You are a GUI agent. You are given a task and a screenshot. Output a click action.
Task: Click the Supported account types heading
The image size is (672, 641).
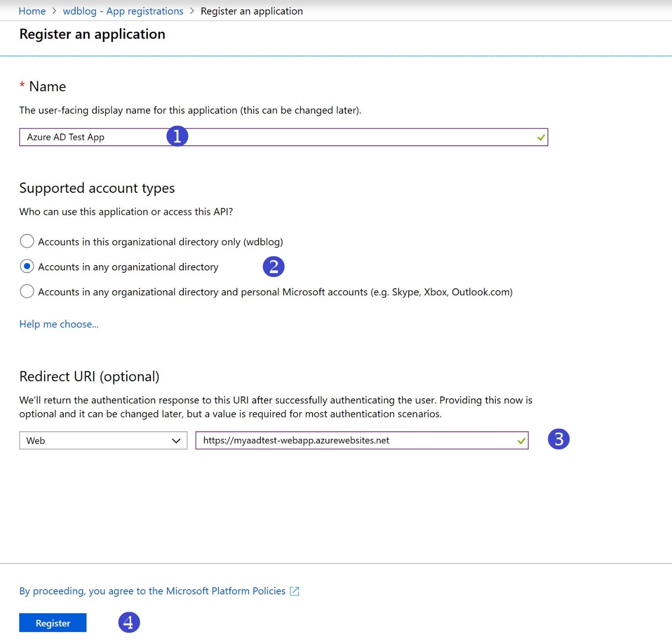point(97,188)
